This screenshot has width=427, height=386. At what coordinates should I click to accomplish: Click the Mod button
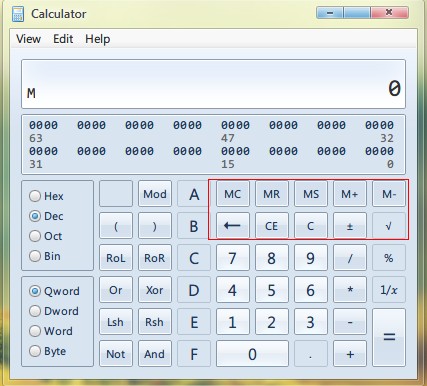(155, 194)
